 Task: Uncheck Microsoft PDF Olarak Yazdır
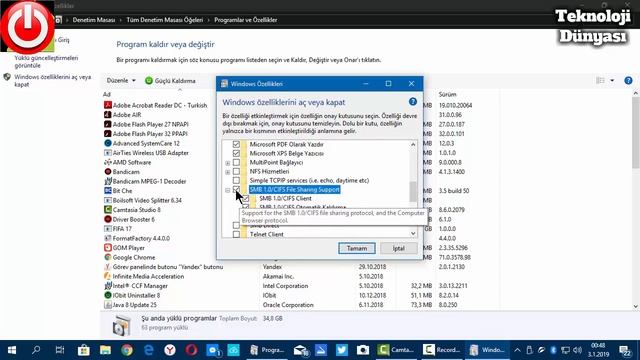click(x=236, y=144)
